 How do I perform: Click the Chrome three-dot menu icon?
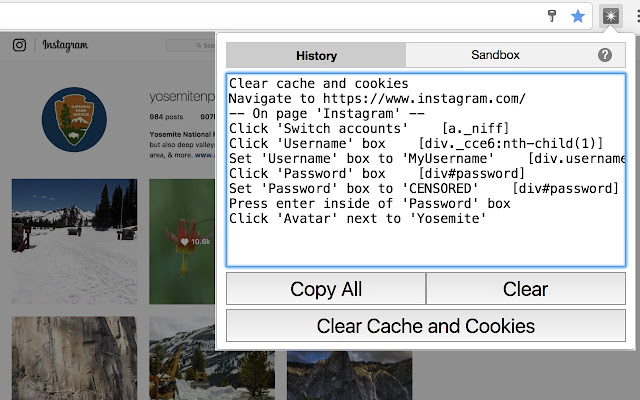[638, 16]
